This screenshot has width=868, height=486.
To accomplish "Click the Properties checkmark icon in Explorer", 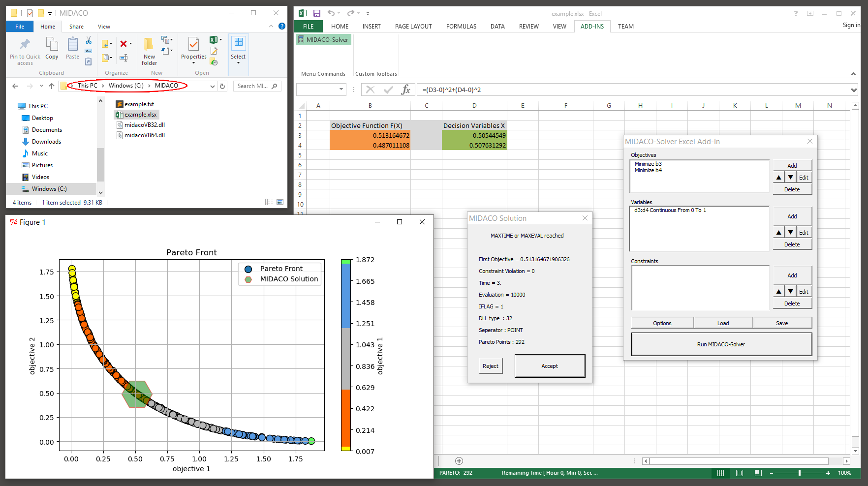I will tap(194, 44).
